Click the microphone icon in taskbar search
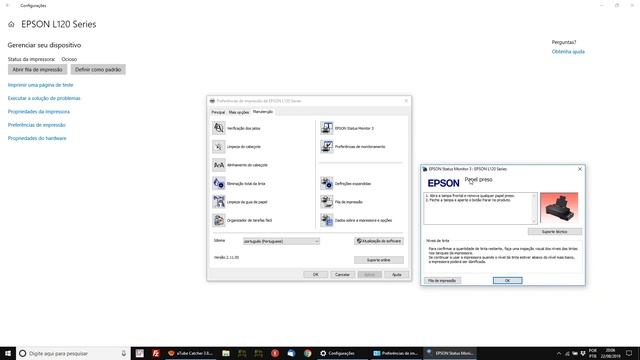Screen dimensions: 640x360 tap(124, 353)
